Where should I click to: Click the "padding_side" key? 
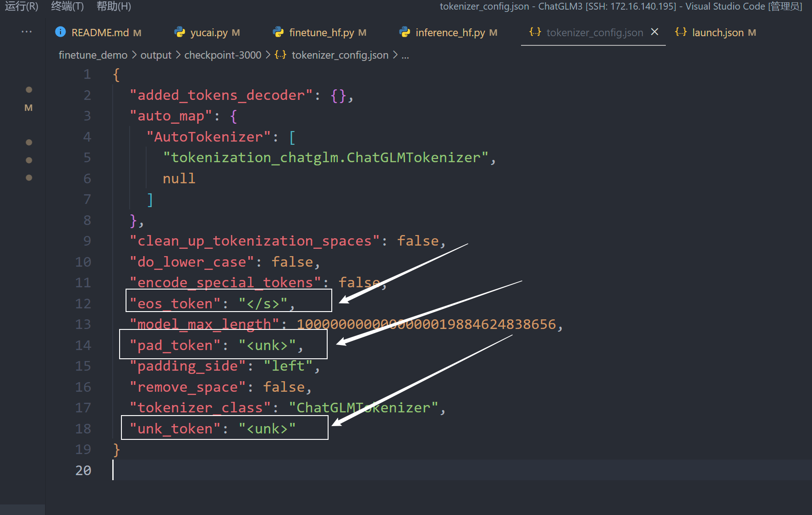pos(187,366)
